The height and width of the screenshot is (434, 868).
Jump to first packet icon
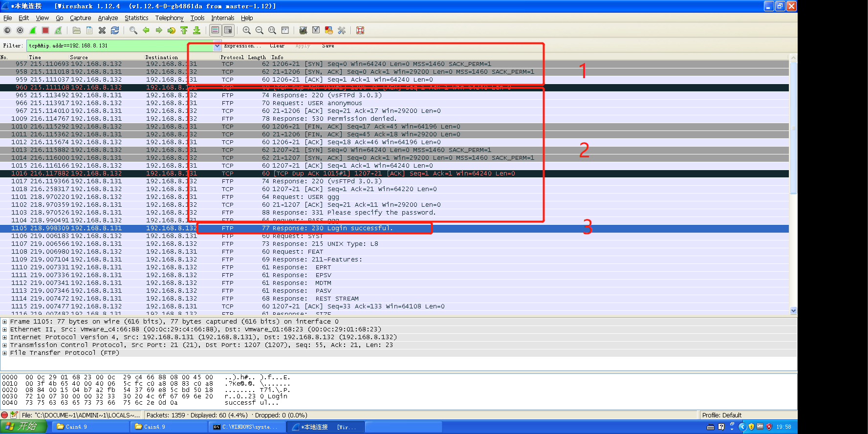(x=184, y=30)
